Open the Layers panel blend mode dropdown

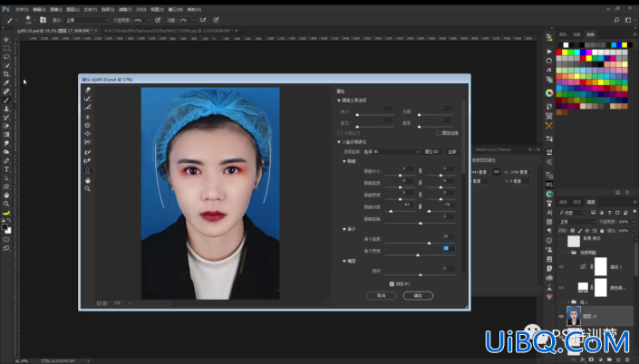576,222
